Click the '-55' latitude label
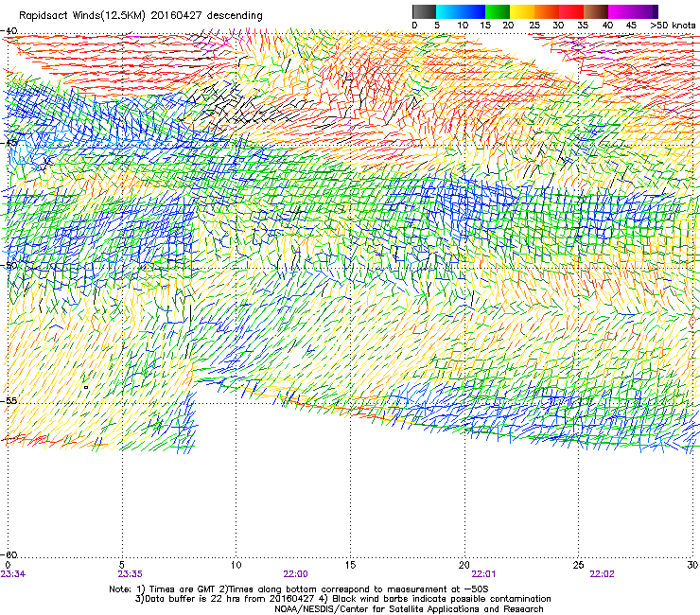The width and height of the screenshot is (700, 615). 9,401
